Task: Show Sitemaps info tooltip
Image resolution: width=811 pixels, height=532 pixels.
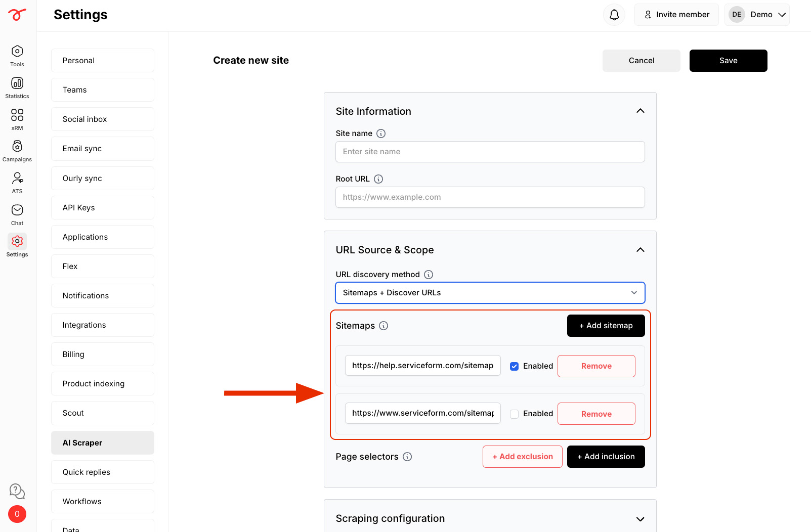Action: pos(383,326)
